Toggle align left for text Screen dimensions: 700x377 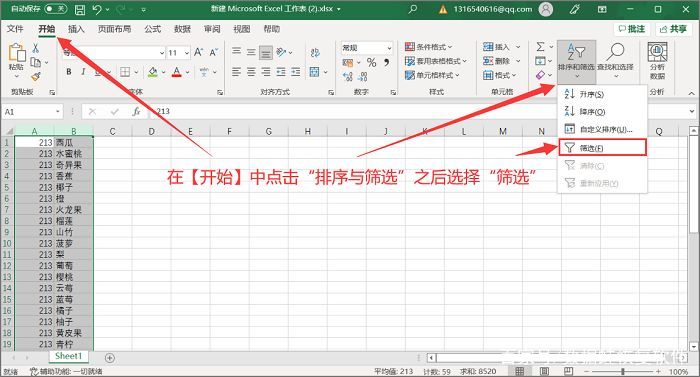coord(237,71)
